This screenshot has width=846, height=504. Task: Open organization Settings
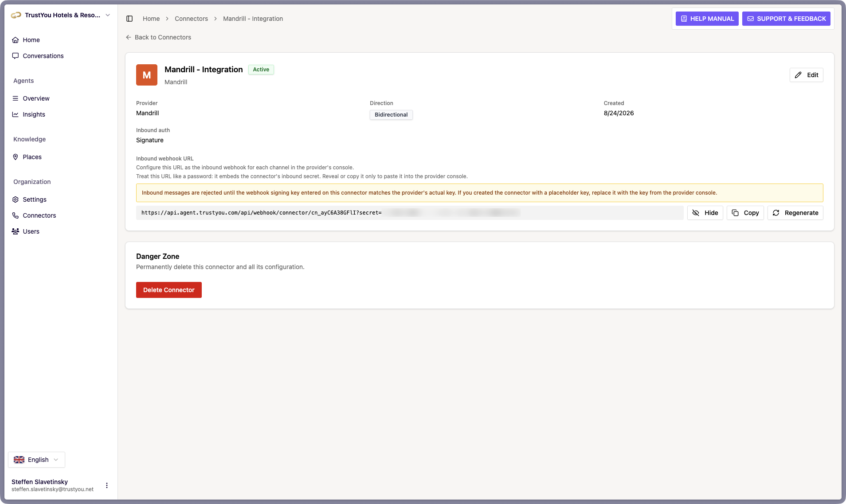[x=35, y=199]
